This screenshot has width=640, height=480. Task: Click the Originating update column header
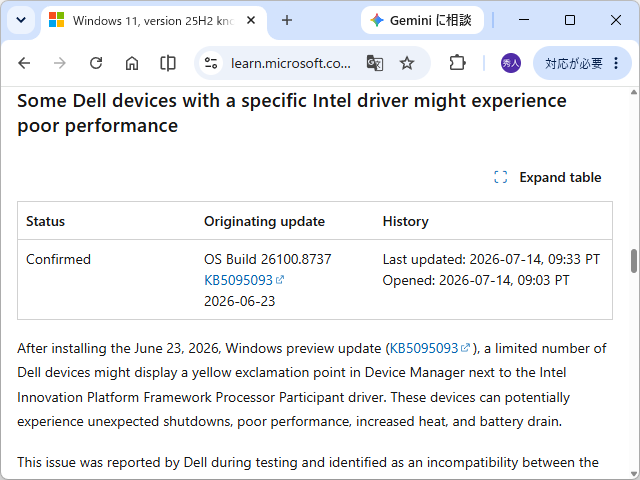(x=264, y=221)
